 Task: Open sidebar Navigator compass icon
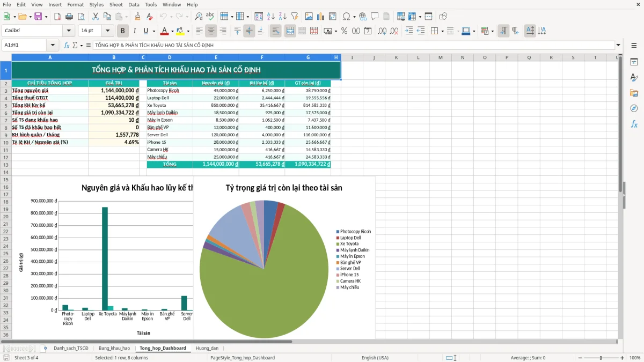click(x=634, y=109)
